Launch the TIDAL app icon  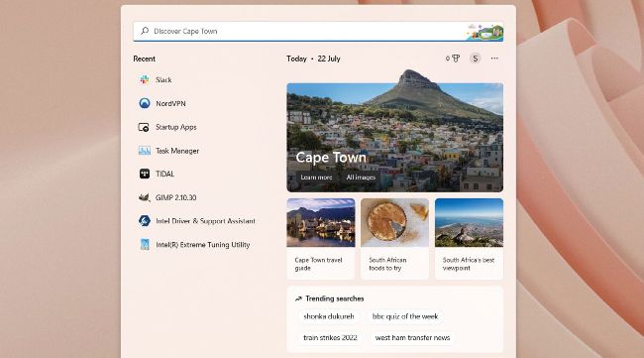(x=145, y=174)
